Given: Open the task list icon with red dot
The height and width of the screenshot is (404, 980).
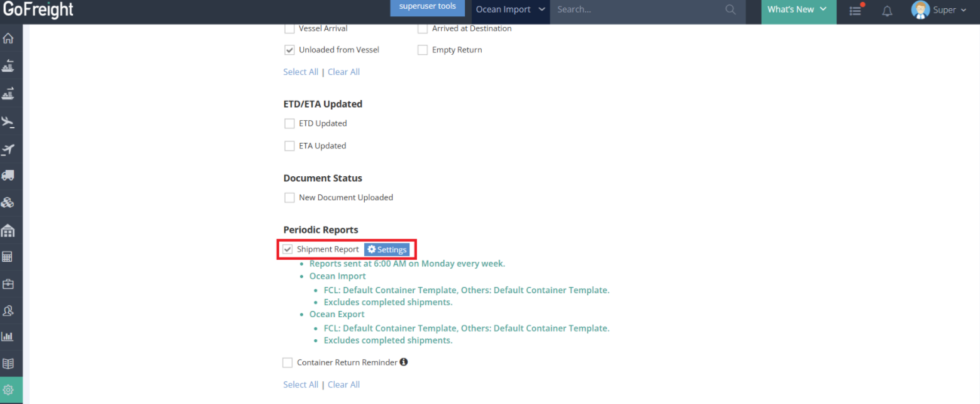Looking at the screenshot, I should tap(855, 11).
